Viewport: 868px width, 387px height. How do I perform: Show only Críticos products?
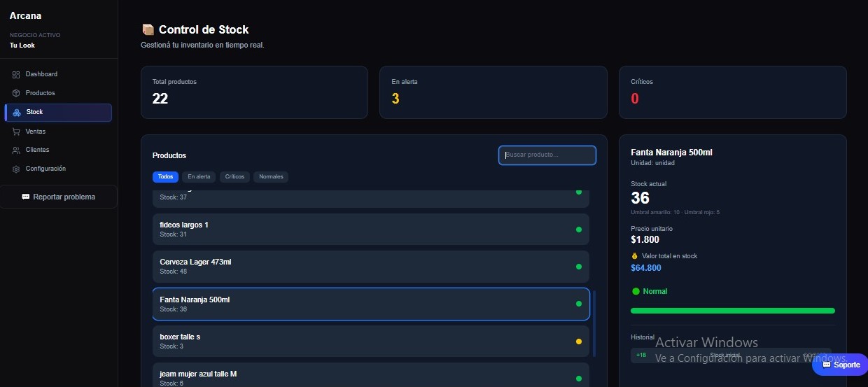[234, 177]
